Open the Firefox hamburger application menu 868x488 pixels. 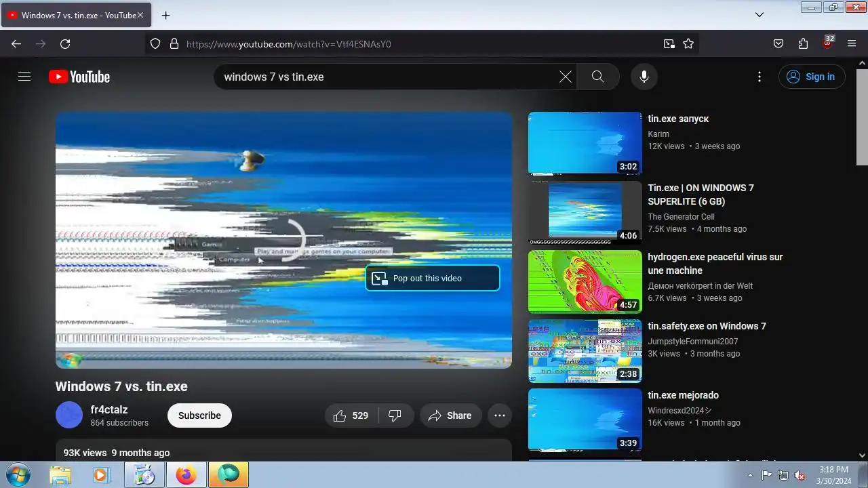click(x=852, y=44)
